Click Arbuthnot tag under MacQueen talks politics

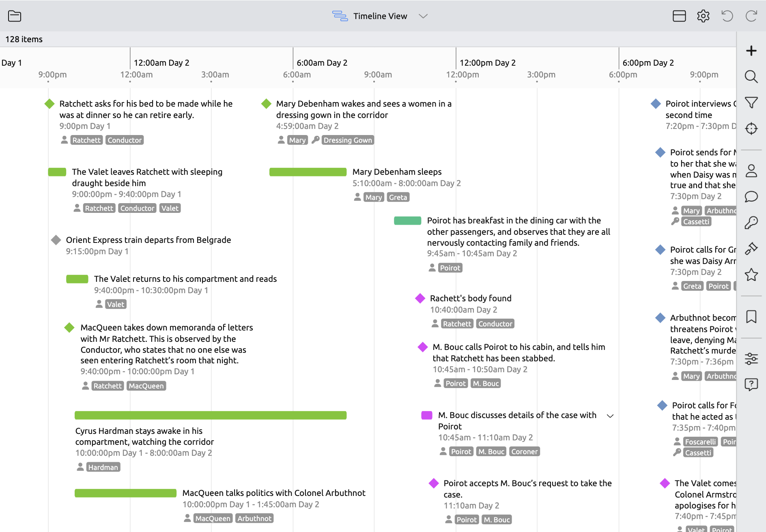254,519
